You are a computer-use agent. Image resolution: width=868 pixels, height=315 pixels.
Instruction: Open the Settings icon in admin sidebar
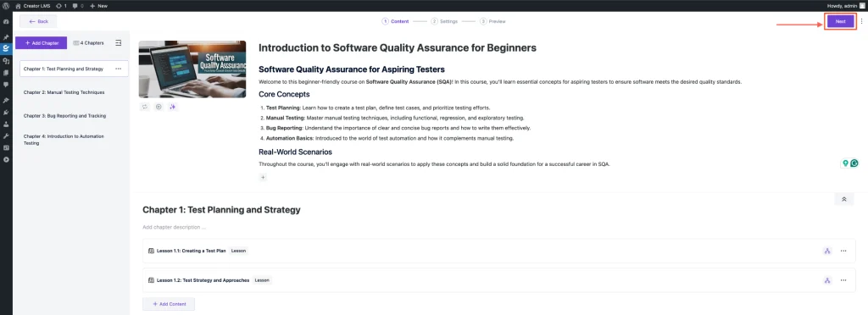pos(6,147)
